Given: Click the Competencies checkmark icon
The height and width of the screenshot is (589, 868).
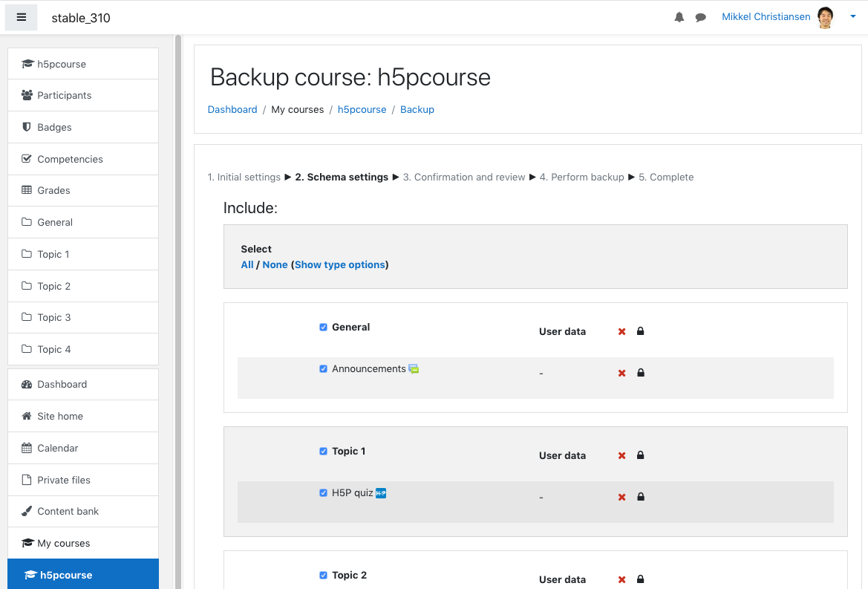Looking at the screenshot, I should pyautogui.click(x=27, y=159).
